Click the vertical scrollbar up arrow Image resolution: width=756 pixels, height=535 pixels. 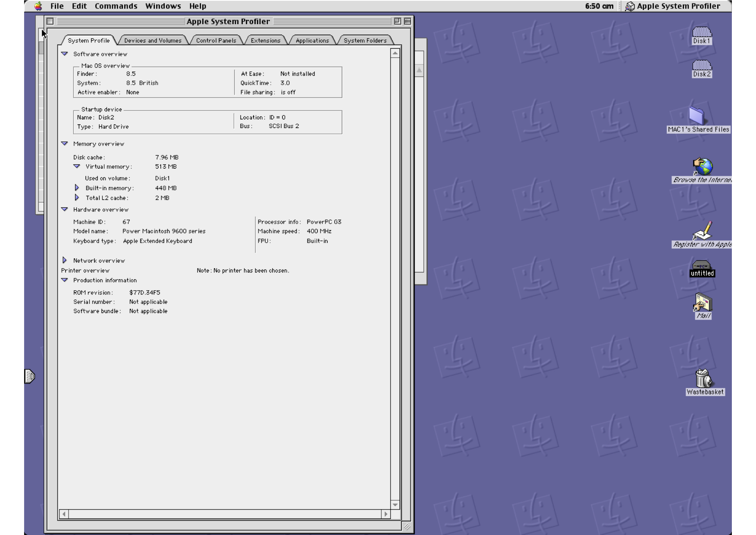395,53
